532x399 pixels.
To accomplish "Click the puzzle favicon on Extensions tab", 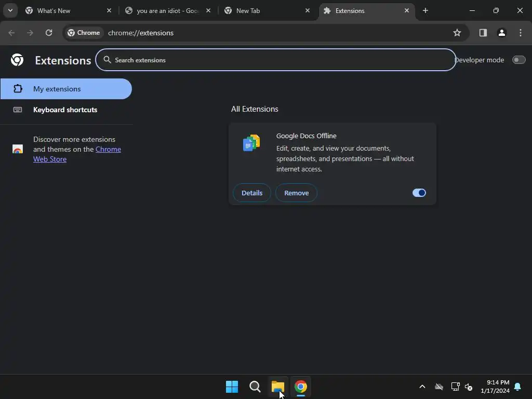I will pyautogui.click(x=327, y=11).
